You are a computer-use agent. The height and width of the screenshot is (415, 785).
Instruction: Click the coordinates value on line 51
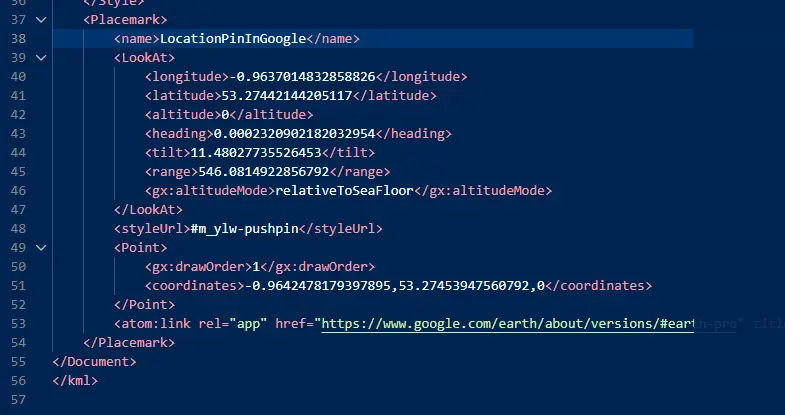click(x=395, y=286)
